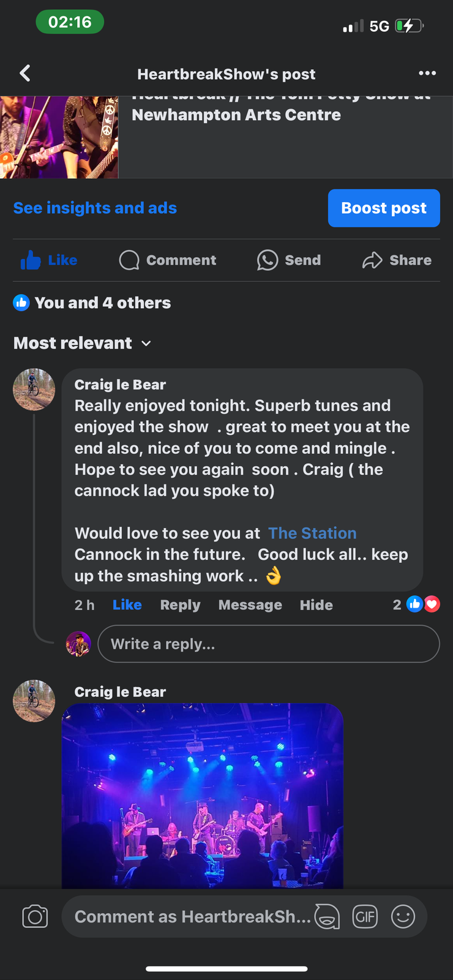Tap Hide under Craig's comment
453x980 pixels.
(x=316, y=605)
